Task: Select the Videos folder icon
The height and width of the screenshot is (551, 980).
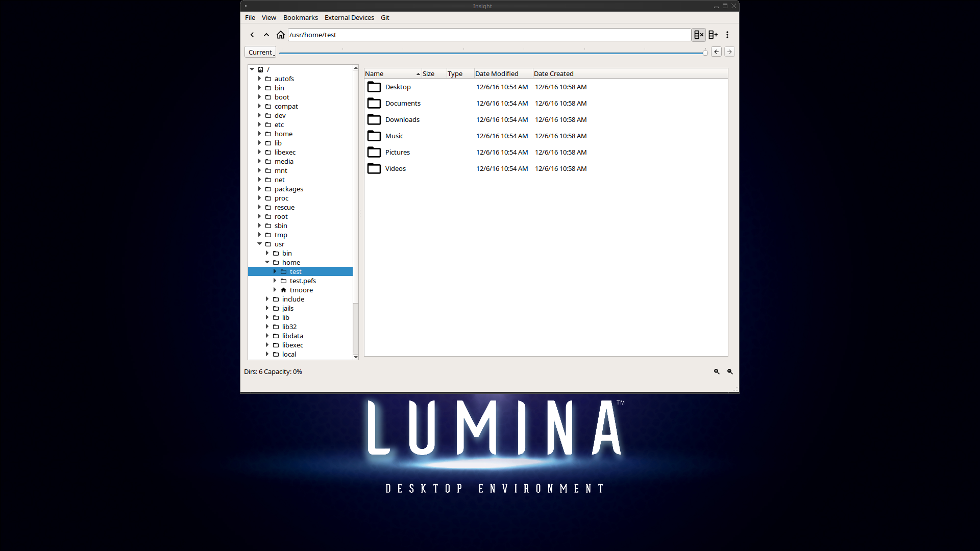Action: [374, 168]
